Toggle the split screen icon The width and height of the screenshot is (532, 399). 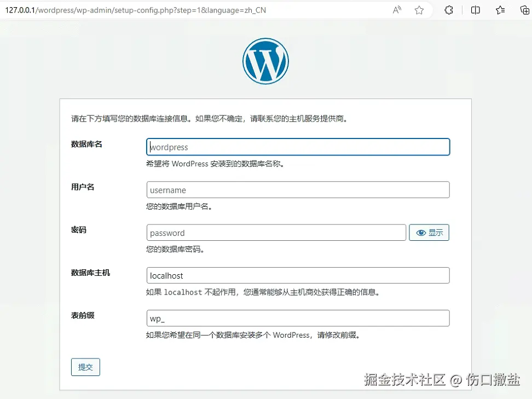click(475, 10)
